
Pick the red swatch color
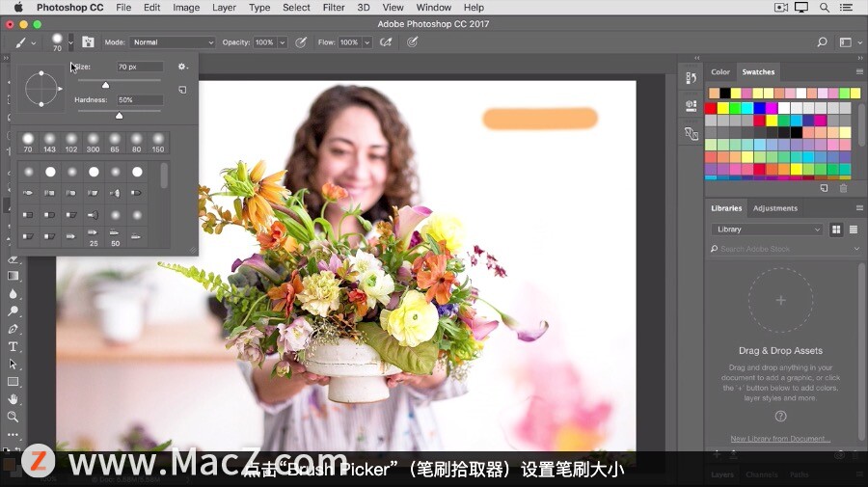(x=711, y=108)
